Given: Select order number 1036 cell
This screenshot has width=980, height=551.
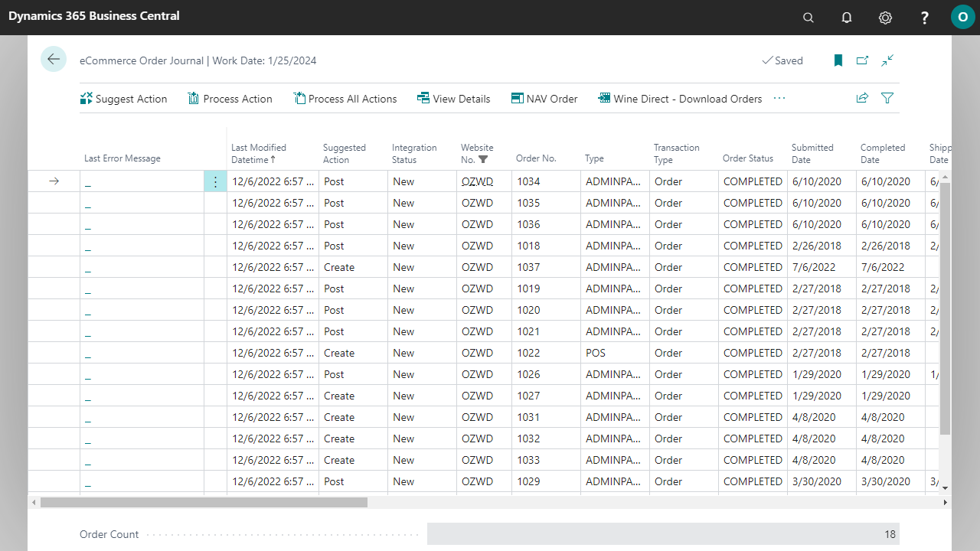Looking at the screenshot, I should [x=546, y=224].
